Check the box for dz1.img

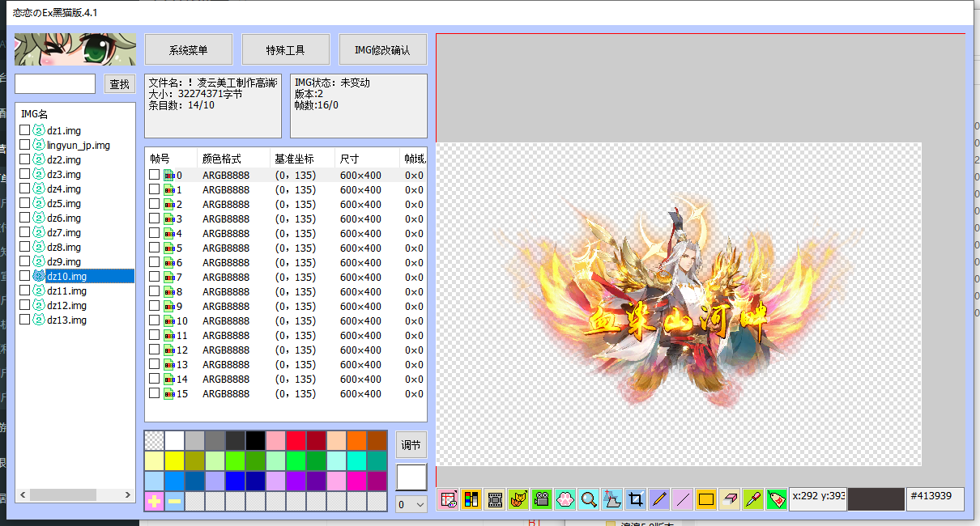click(x=25, y=130)
